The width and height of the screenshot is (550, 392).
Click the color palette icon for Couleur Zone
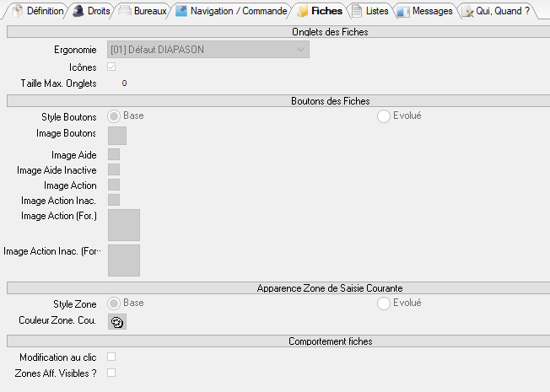pos(117,321)
